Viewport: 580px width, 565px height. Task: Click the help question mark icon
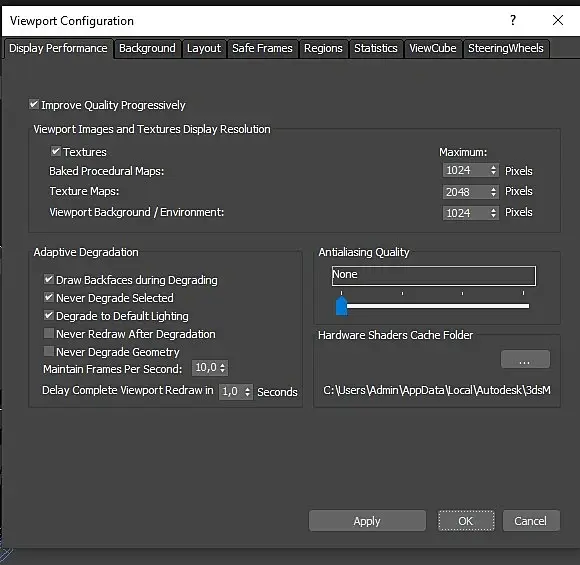tap(513, 20)
